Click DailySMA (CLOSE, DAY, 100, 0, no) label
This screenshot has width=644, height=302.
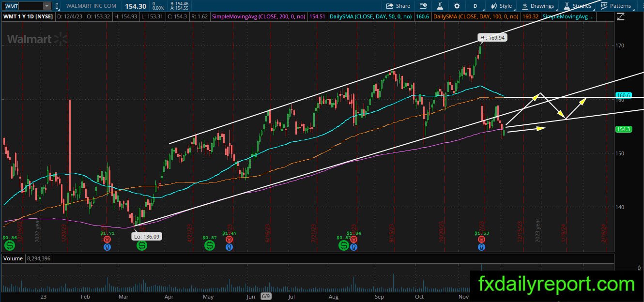477,16
